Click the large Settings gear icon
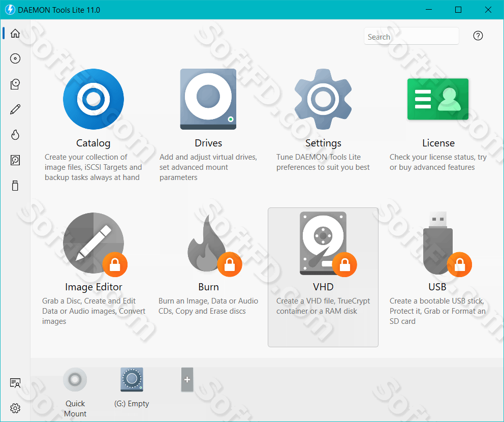This screenshot has height=422, width=504. pyautogui.click(x=323, y=99)
